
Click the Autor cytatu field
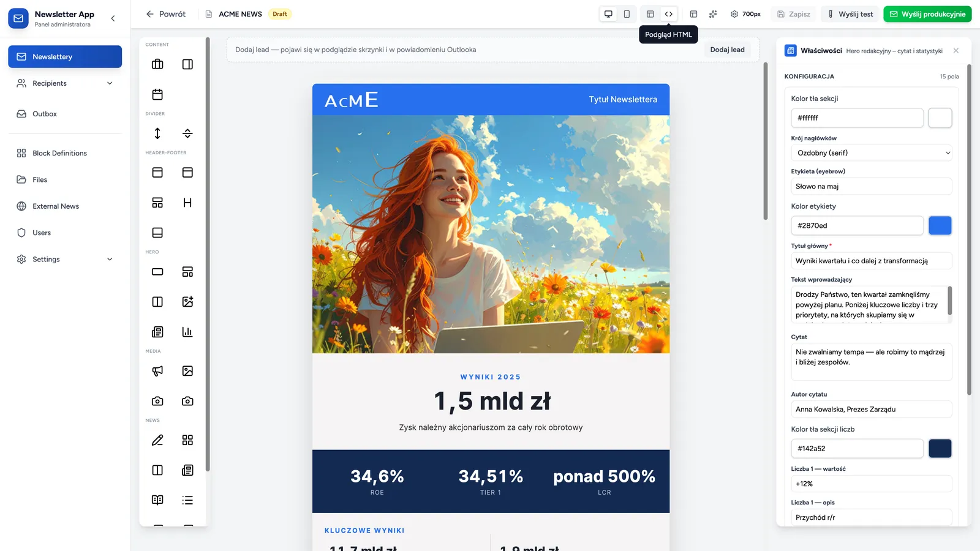tap(871, 409)
